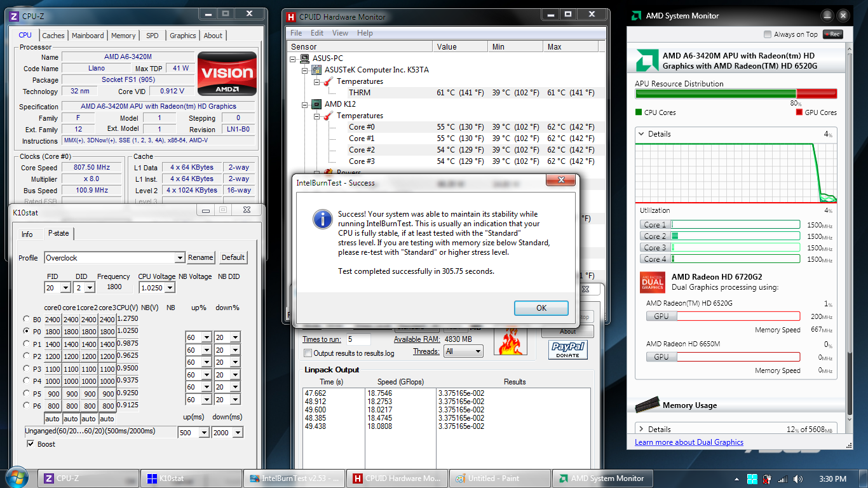This screenshot has width=868, height=488.
Task: Click the HD 6520G GPU usage bar
Action: click(x=738, y=316)
